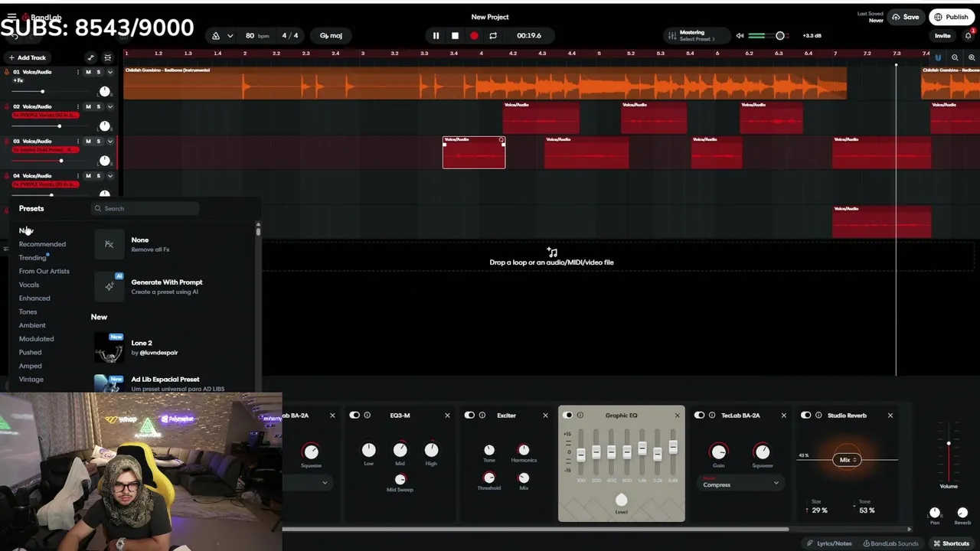Mute track 01 Voice/Audio
This screenshot has height=551, width=980.
(88, 72)
